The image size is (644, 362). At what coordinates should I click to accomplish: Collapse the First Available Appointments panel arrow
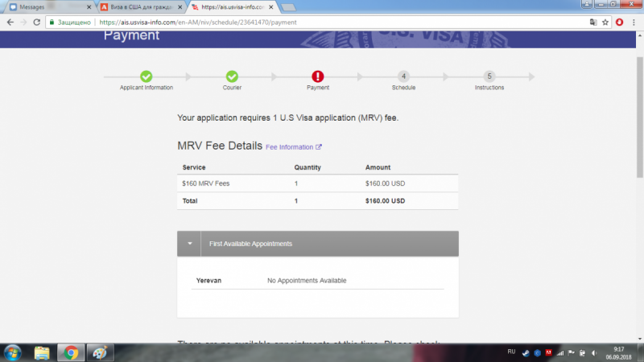pyautogui.click(x=189, y=243)
